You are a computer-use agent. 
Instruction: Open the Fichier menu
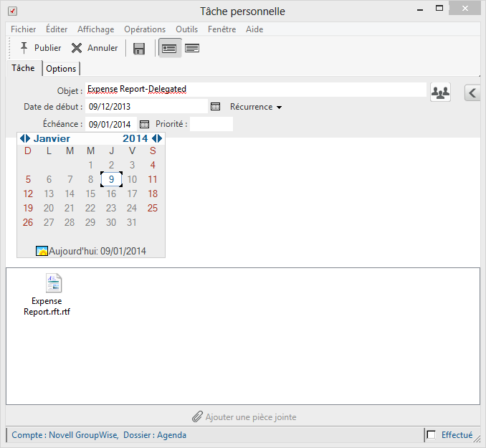point(23,29)
